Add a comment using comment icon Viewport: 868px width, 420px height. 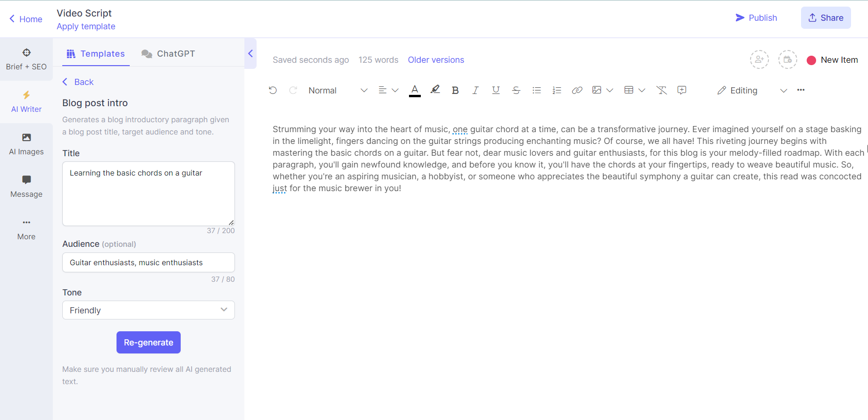click(x=682, y=90)
